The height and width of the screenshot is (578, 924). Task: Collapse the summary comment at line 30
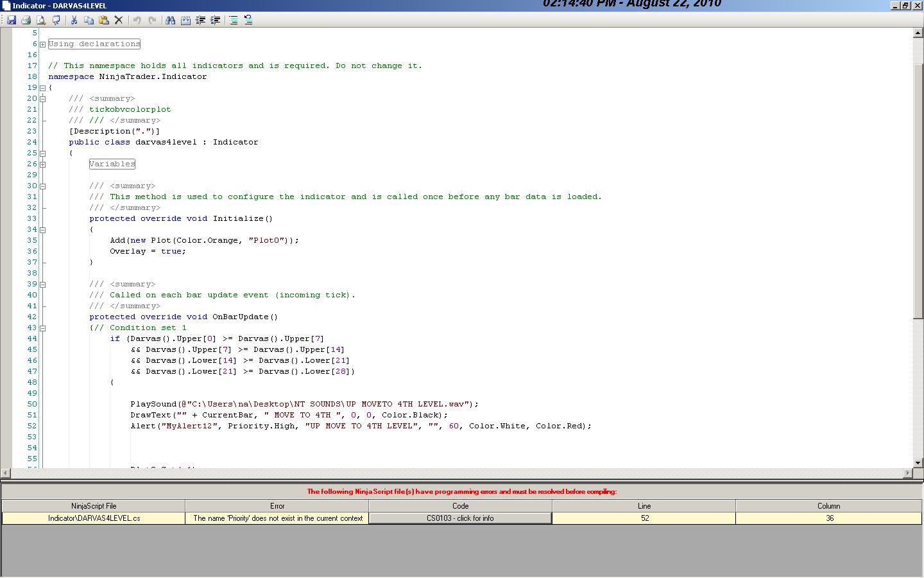click(42, 186)
